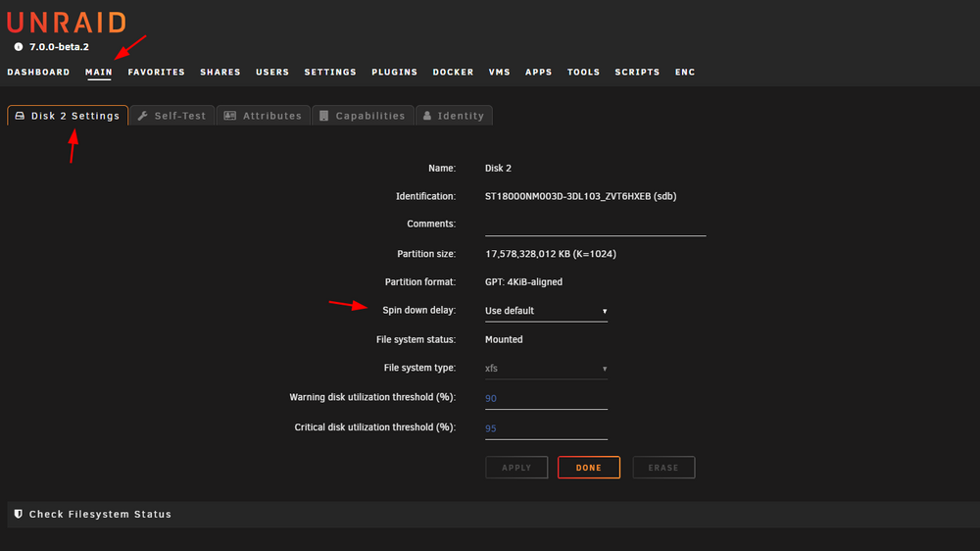Screen dimensions: 980x551
Task: Go to the Dashboard menu
Action: point(39,72)
